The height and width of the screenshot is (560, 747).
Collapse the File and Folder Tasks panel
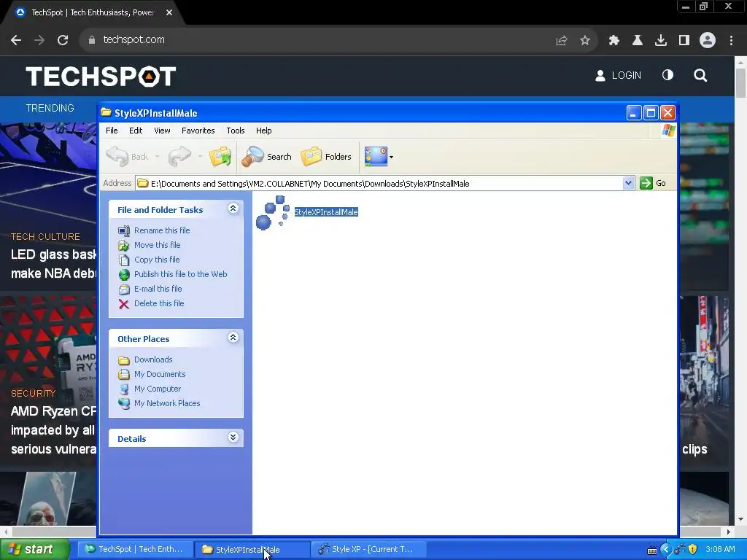[x=233, y=209]
